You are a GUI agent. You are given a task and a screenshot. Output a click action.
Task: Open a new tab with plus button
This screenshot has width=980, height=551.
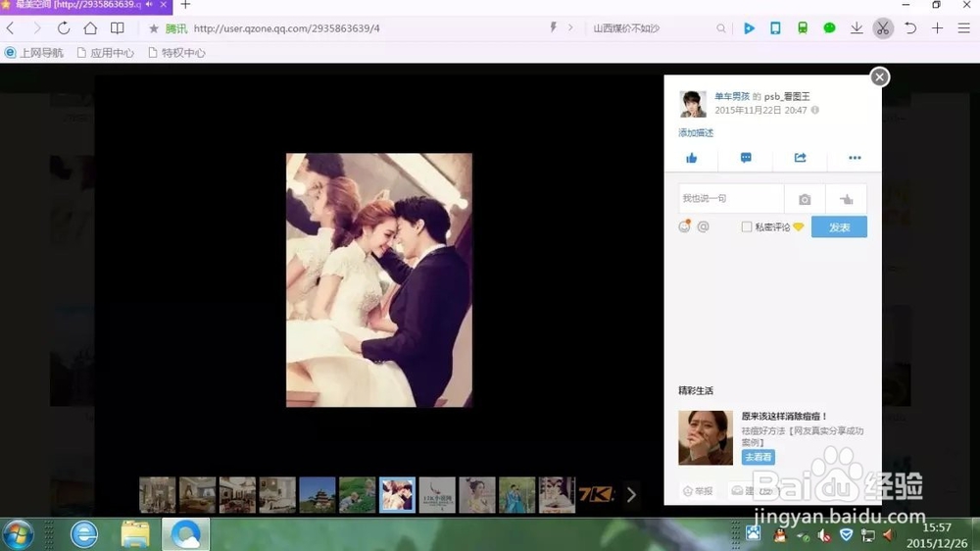point(185,5)
